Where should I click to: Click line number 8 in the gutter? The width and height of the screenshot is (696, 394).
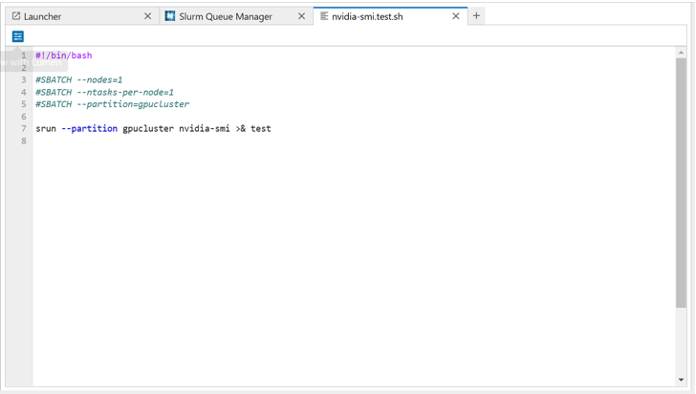pyautogui.click(x=24, y=141)
